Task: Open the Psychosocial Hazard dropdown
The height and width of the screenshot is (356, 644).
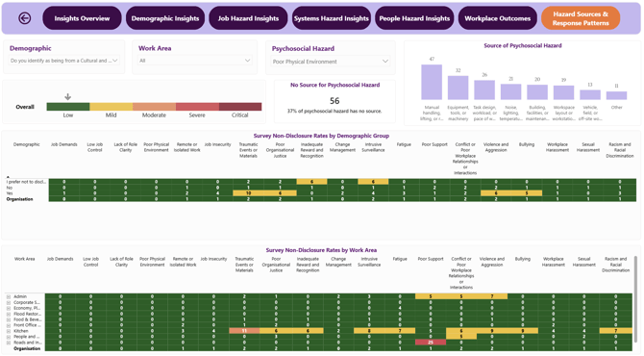Action: tap(331, 62)
